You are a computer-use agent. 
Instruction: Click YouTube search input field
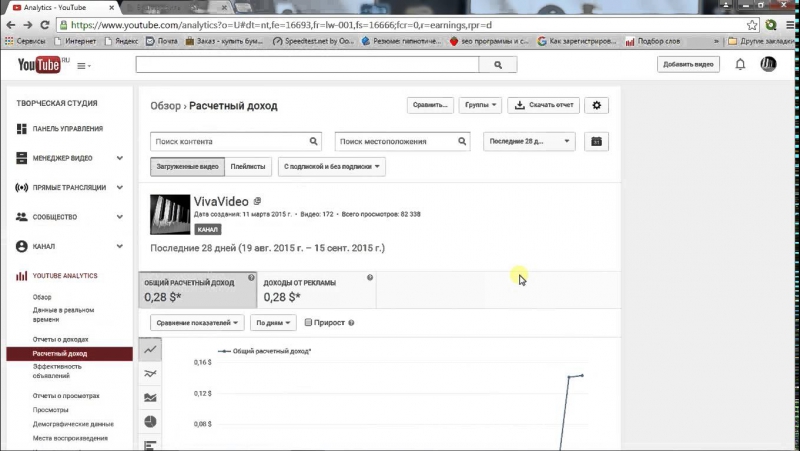(307, 65)
